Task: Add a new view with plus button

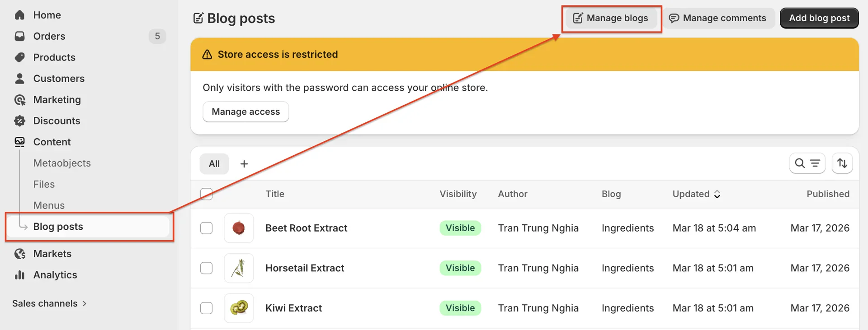Action: [244, 164]
